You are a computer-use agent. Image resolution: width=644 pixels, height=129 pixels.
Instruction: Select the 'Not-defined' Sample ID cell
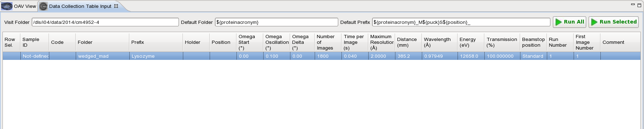pos(35,56)
